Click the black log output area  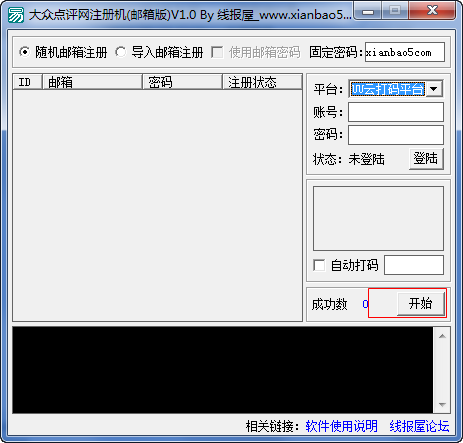click(223, 370)
